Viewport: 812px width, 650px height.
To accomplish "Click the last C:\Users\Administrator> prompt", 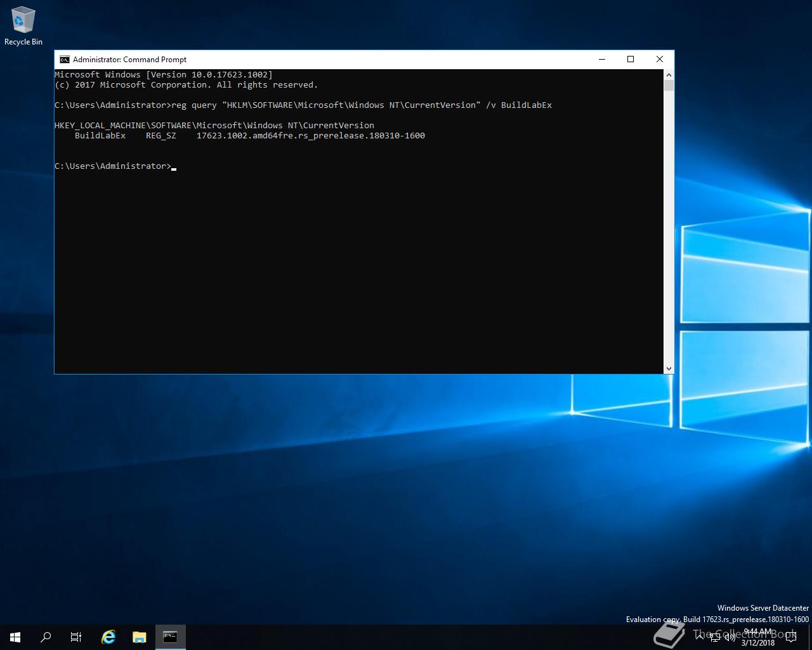I will 113,166.
